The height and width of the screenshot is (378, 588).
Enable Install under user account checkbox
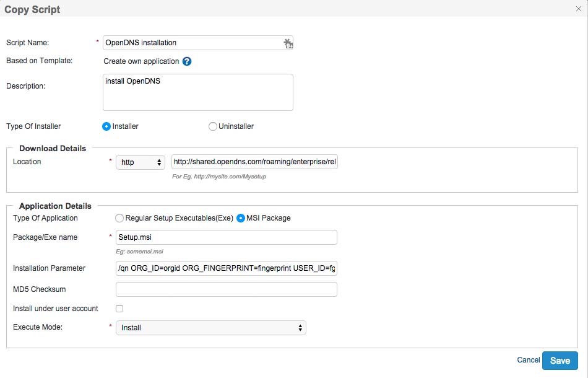tap(119, 309)
